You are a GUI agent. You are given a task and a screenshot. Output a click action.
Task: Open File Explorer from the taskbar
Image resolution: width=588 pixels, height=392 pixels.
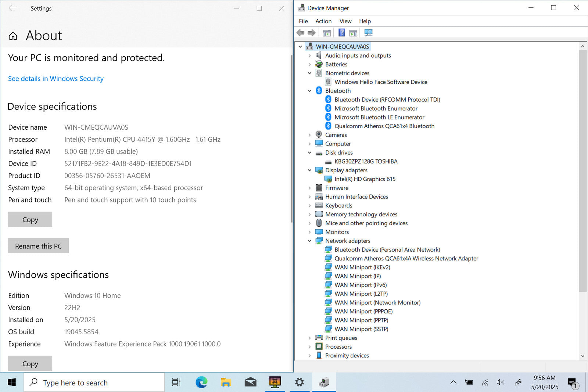click(226, 382)
